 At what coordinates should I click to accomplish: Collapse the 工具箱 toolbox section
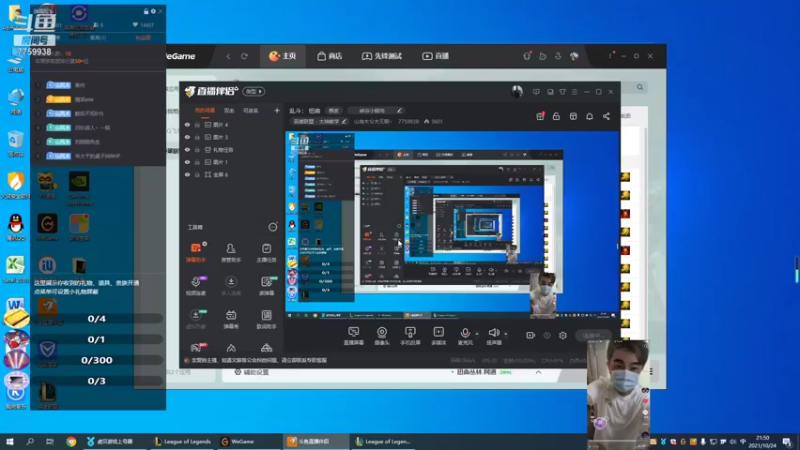click(272, 227)
